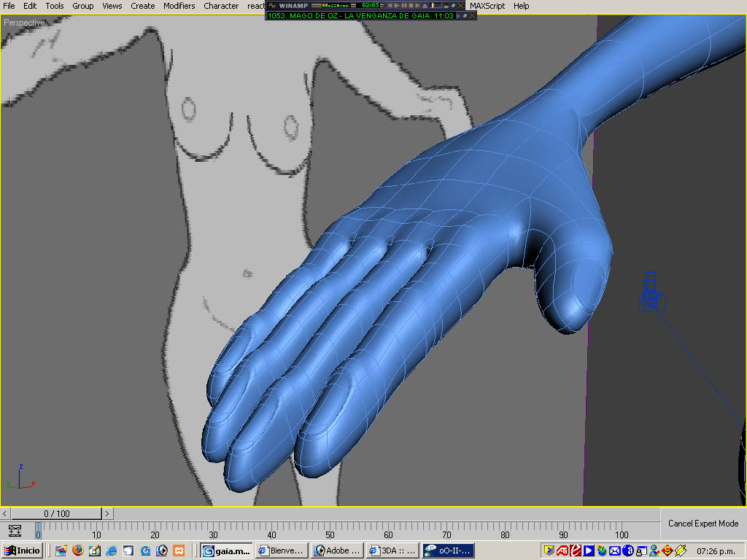Screen dimensions: 747x560
Task: Switch to gaia.m... taskbar window
Action: (226, 551)
